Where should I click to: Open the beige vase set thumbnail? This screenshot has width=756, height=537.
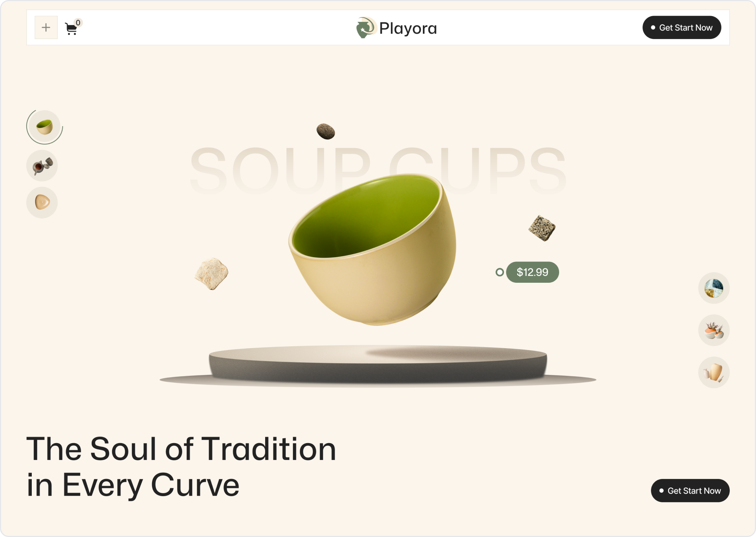coord(714,372)
